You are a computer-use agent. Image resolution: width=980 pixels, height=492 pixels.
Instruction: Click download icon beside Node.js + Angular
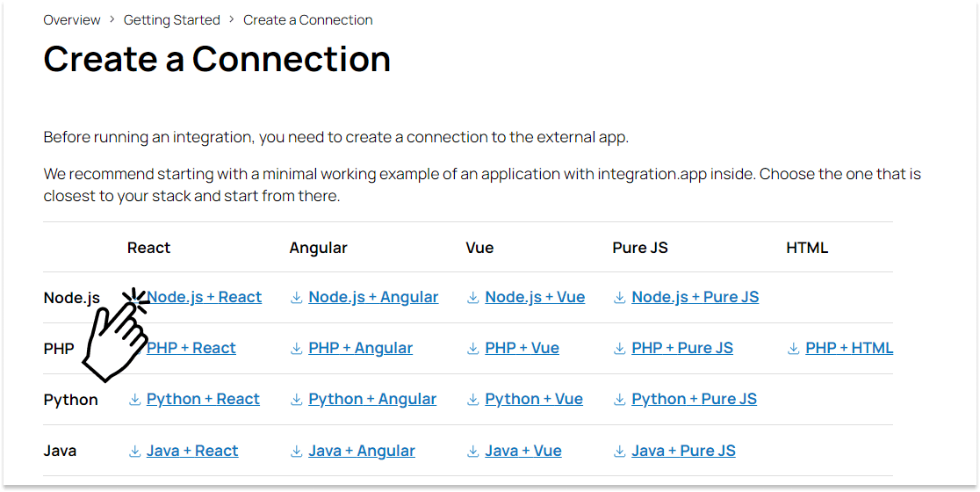pos(296,298)
